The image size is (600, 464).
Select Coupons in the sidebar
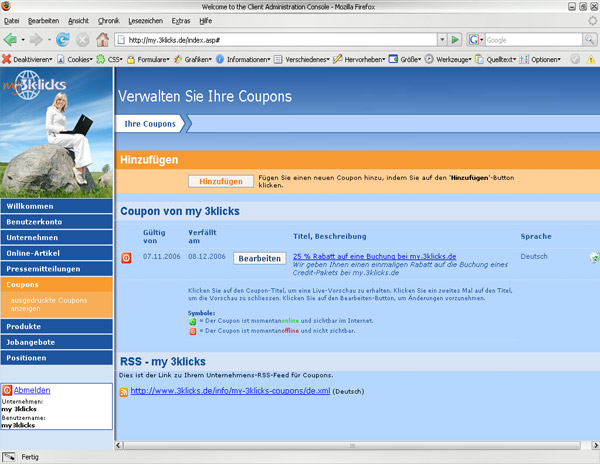pos(57,284)
